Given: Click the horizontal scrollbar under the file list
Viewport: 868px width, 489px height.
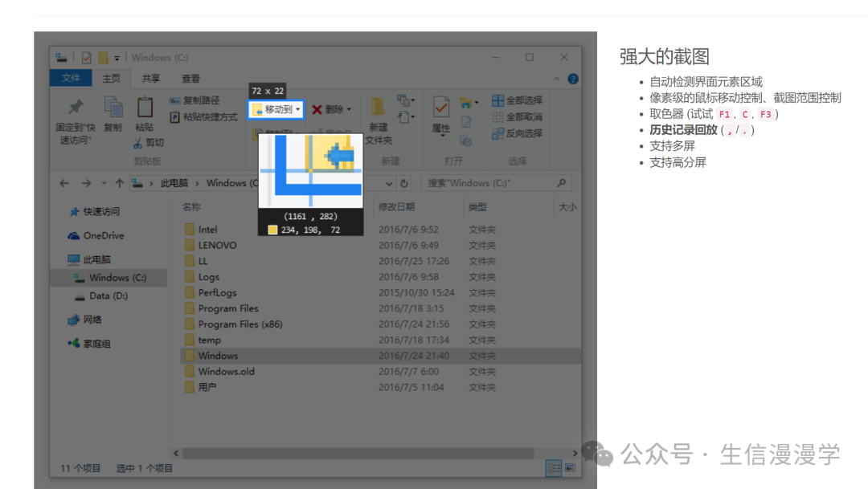Looking at the screenshot, I should point(358,453).
